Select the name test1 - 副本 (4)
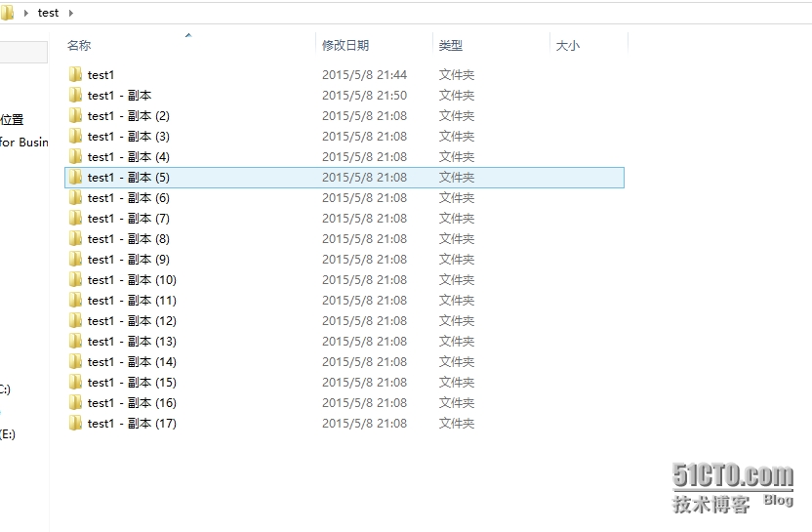 [x=129, y=157]
